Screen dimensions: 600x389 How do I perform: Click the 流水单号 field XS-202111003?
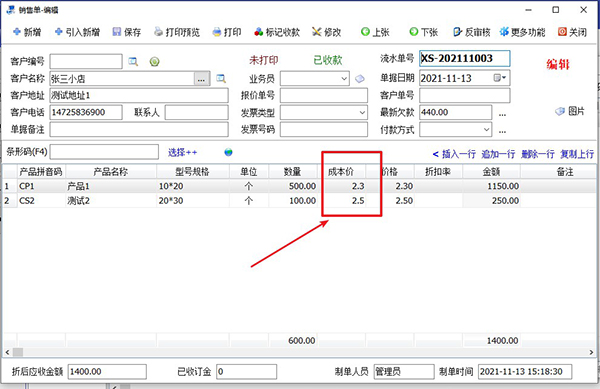(465, 59)
